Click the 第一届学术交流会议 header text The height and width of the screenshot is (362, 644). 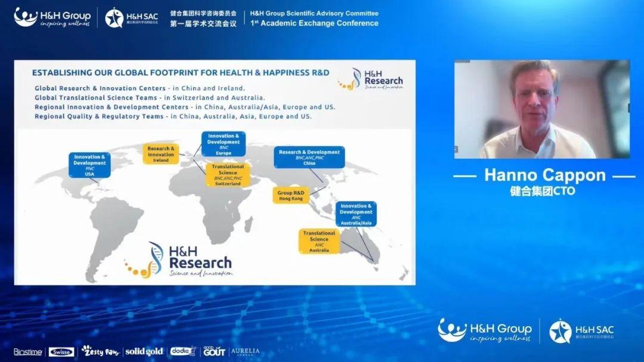(x=203, y=24)
